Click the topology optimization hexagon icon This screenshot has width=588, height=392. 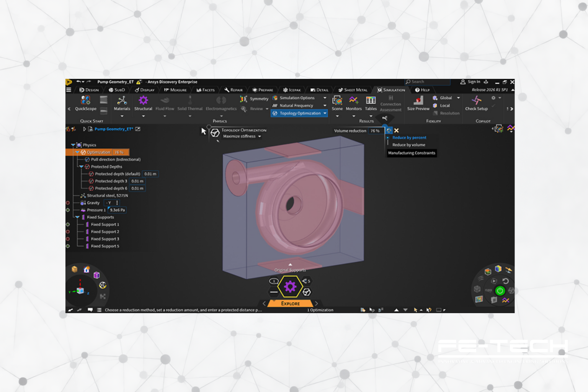[307, 292]
